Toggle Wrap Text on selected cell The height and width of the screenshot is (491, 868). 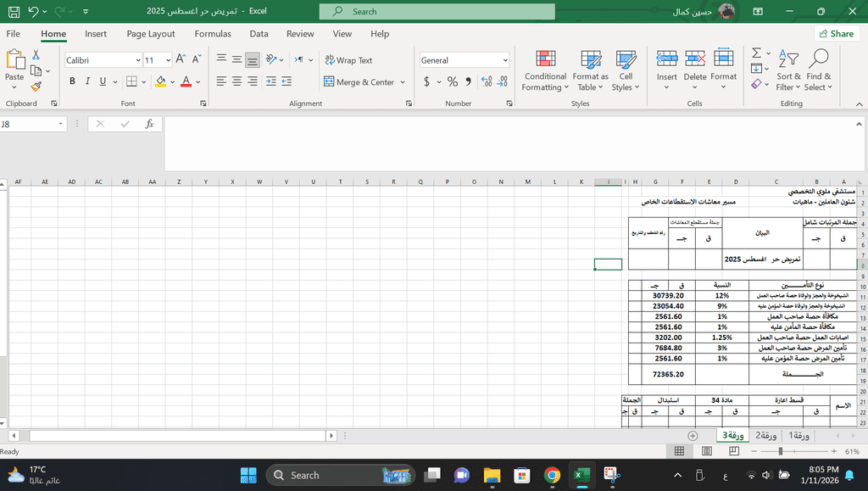click(x=348, y=60)
